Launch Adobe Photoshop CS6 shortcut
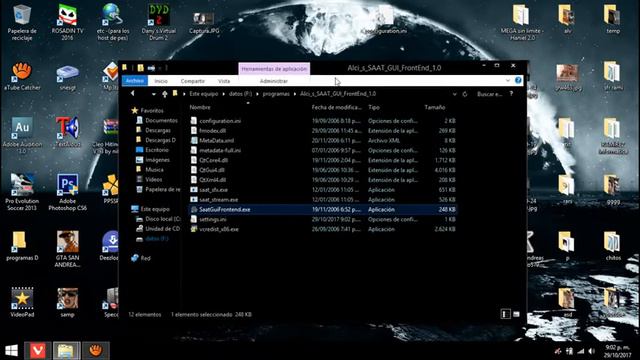The width and height of the screenshot is (640, 360). click(x=67, y=192)
